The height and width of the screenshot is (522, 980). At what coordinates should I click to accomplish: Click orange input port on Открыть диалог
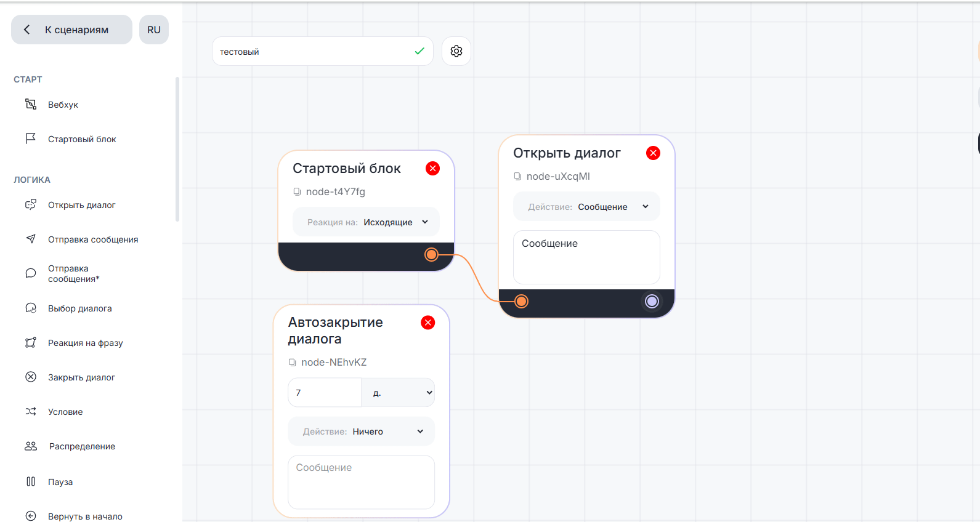tap(522, 301)
